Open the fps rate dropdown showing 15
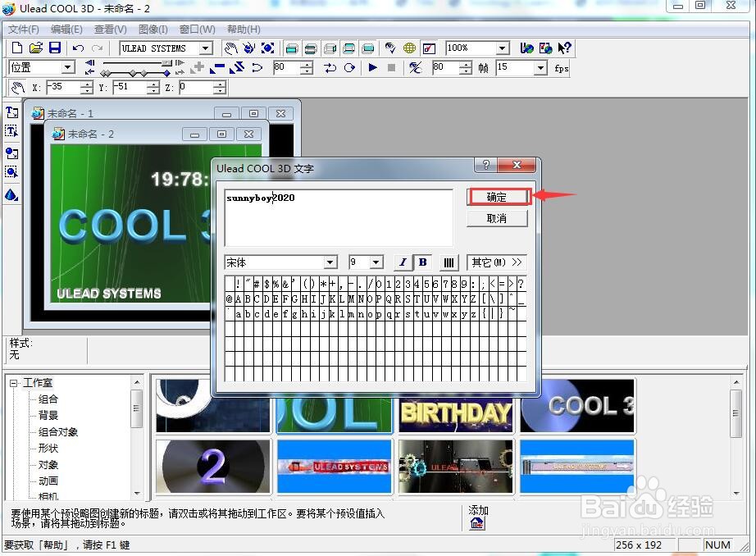The width and height of the screenshot is (756, 556). [x=540, y=67]
